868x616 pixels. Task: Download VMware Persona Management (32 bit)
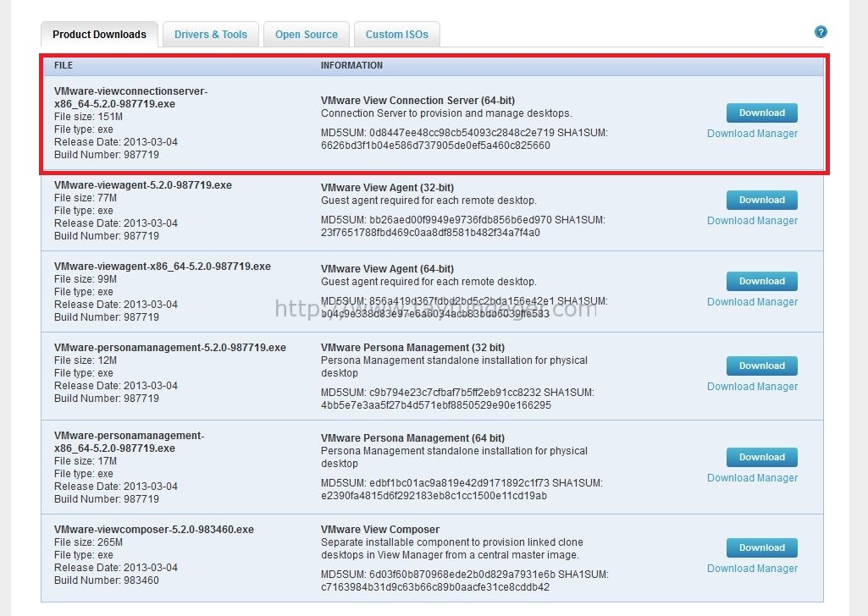[x=761, y=366]
